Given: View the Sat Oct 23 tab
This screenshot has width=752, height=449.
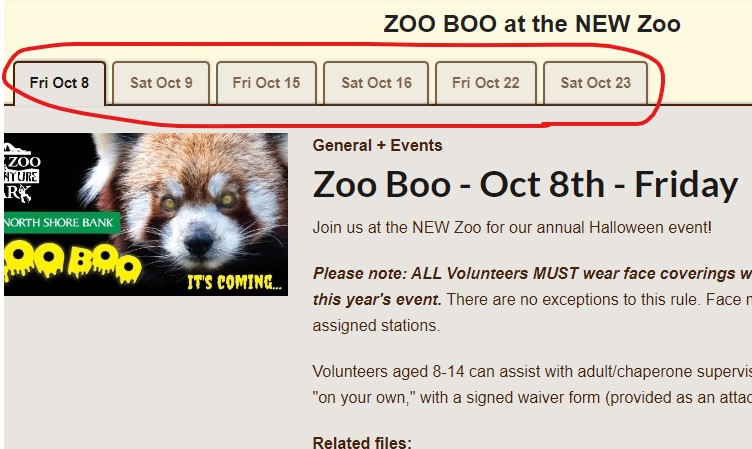Looking at the screenshot, I should pos(595,83).
